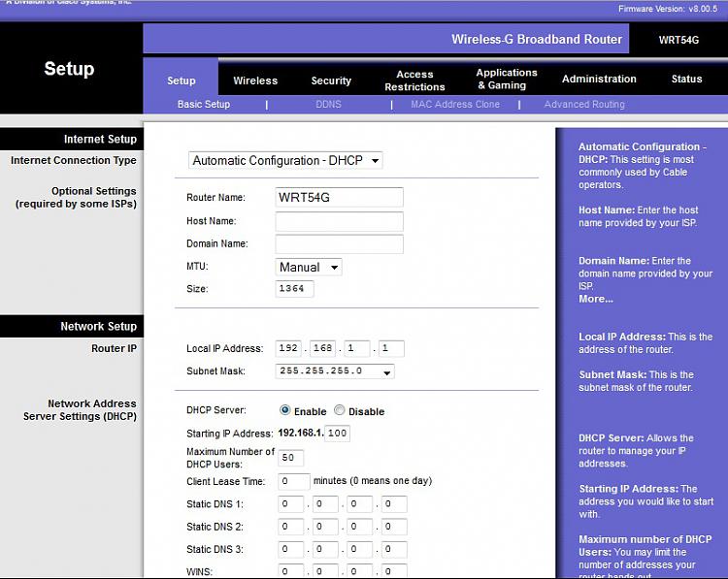Open the MTU Manual dropdown
This screenshot has height=579, width=728.
point(309,268)
